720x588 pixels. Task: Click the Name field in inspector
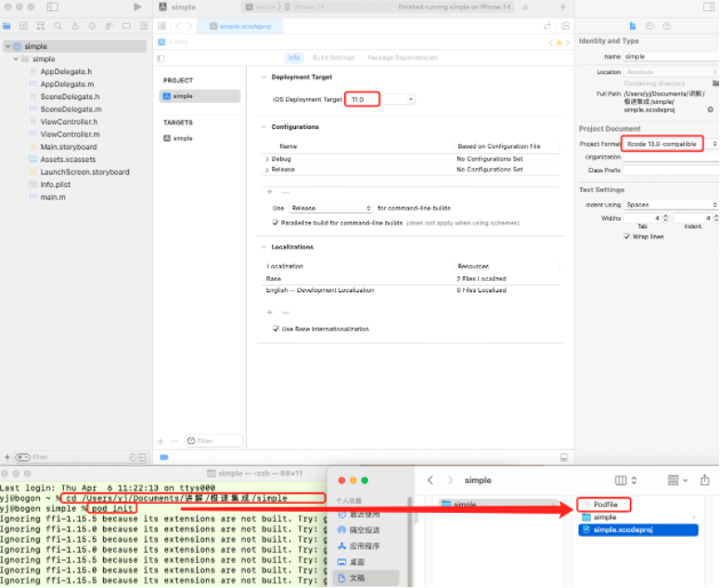tap(671, 57)
